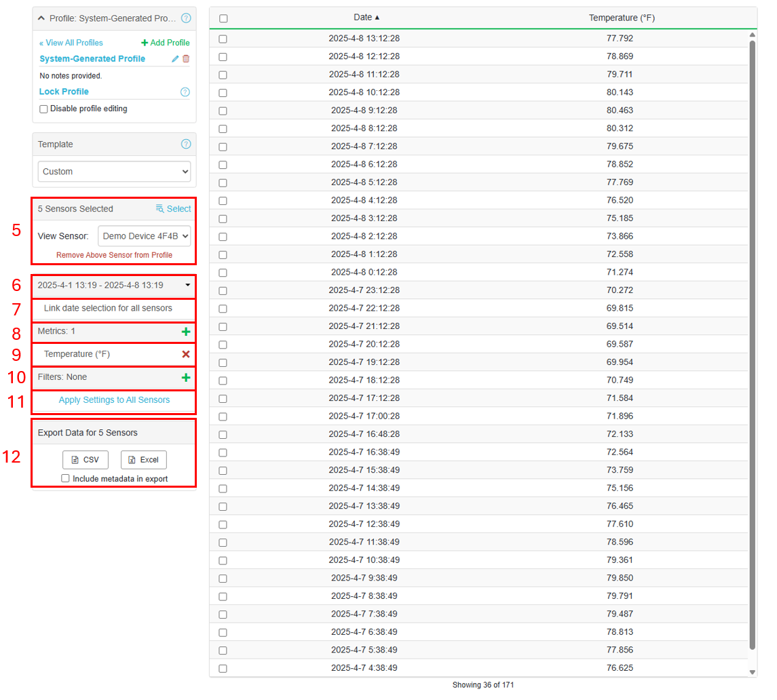Sort the table by Date column

[x=366, y=18]
